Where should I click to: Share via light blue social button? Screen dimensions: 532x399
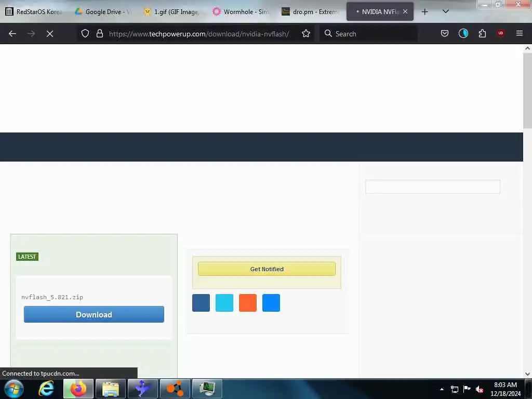coord(224,303)
